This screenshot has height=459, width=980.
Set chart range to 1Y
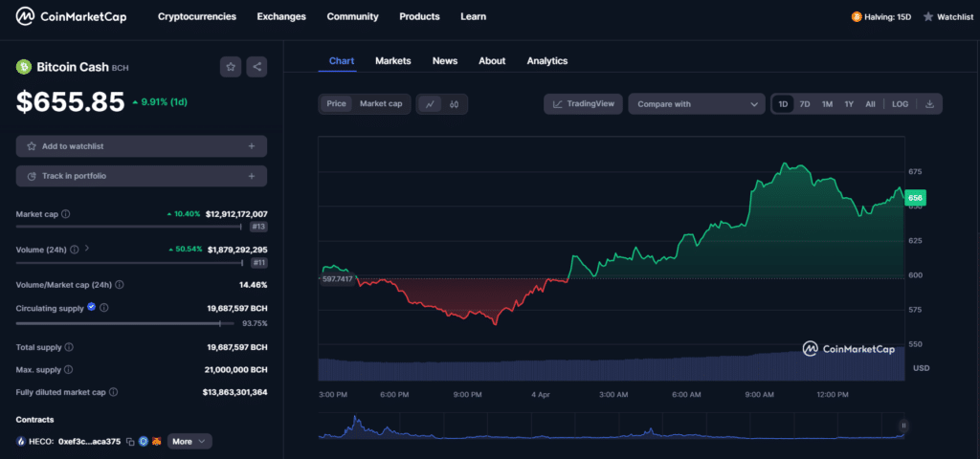click(849, 104)
